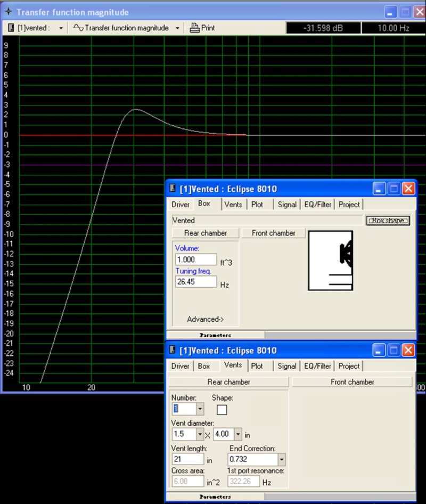Open Advanced-> box settings
The image size is (426, 504).
click(x=206, y=319)
